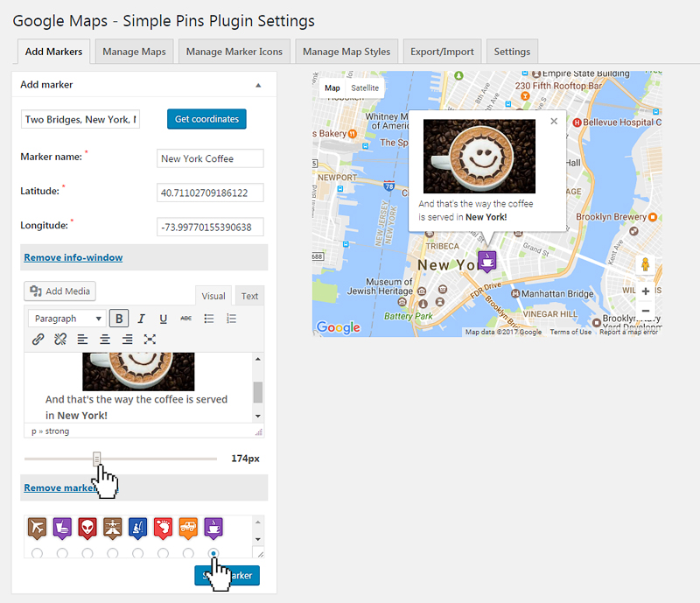Choose the toilet marker icon

[62, 529]
